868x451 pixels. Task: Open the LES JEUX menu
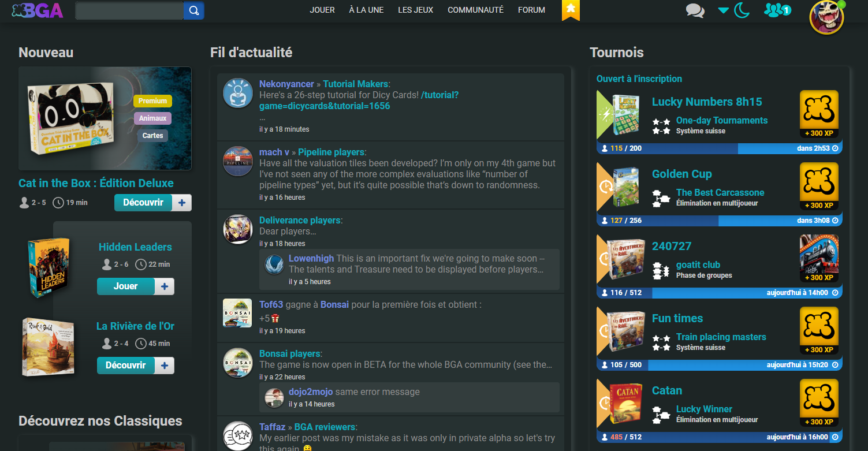tap(415, 10)
